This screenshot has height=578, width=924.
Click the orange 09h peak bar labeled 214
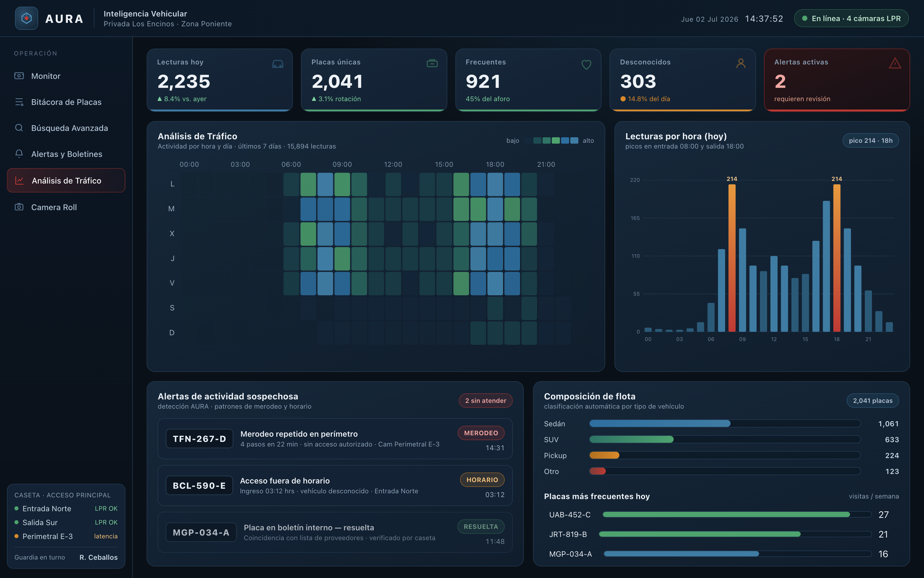[x=732, y=258]
